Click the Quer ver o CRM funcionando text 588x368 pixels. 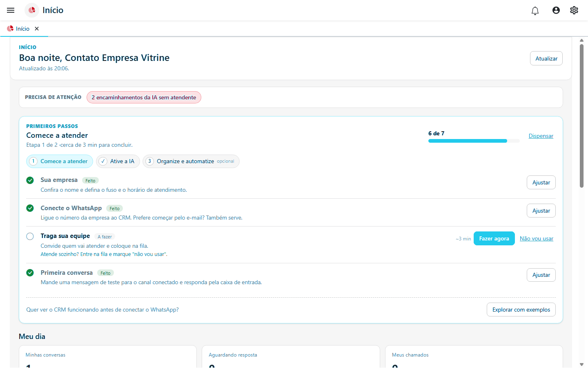click(x=102, y=310)
